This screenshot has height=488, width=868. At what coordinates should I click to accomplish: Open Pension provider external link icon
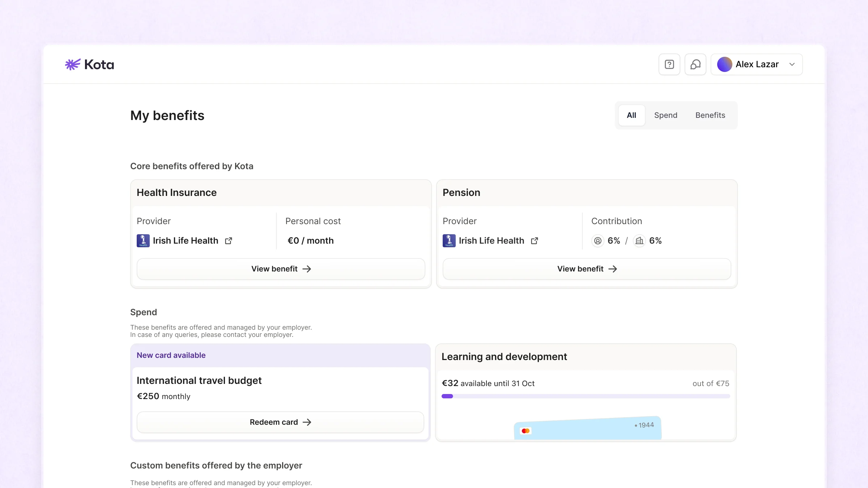[535, 241]
